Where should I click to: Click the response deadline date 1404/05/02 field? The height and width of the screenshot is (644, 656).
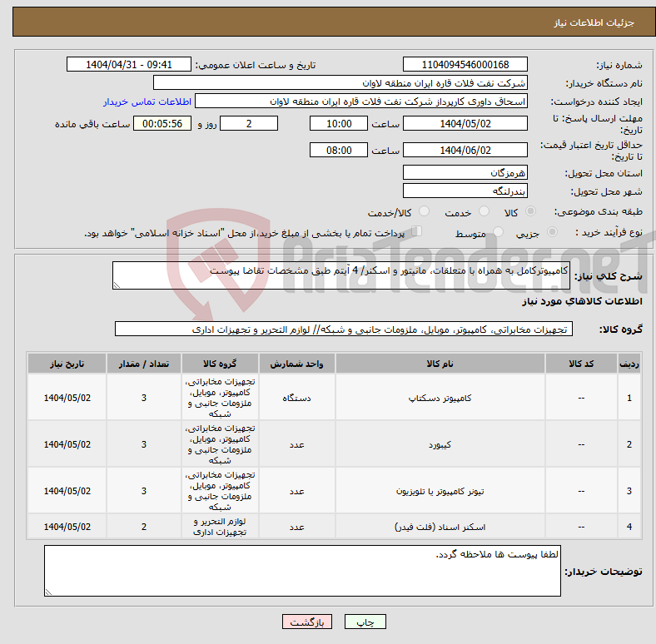coord(465,124)
